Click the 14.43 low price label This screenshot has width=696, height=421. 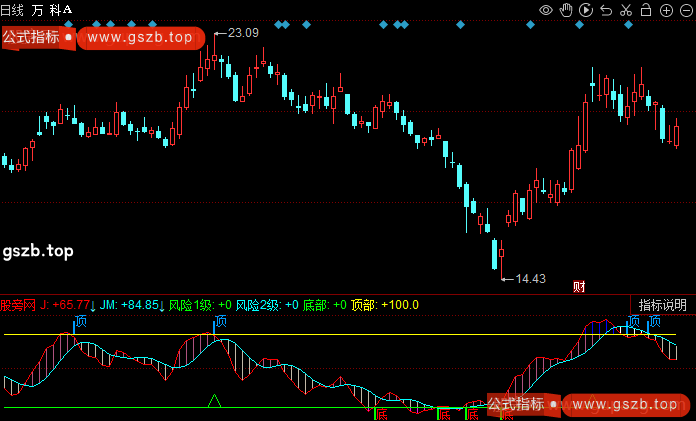(x=530, y=278)
